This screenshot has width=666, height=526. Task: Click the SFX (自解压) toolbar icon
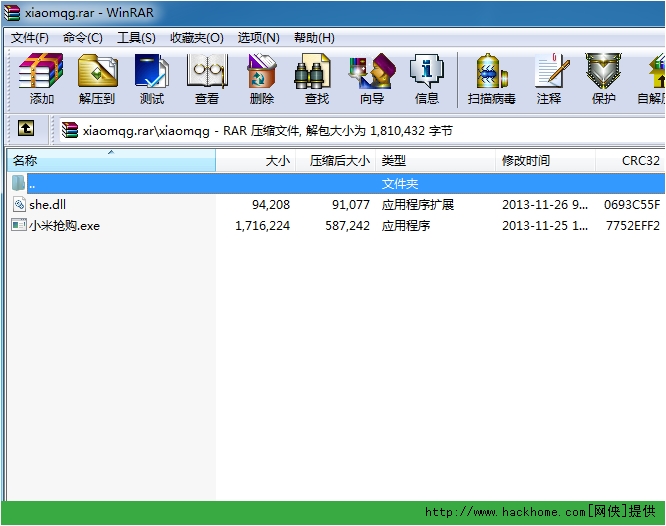click(657, 71)
